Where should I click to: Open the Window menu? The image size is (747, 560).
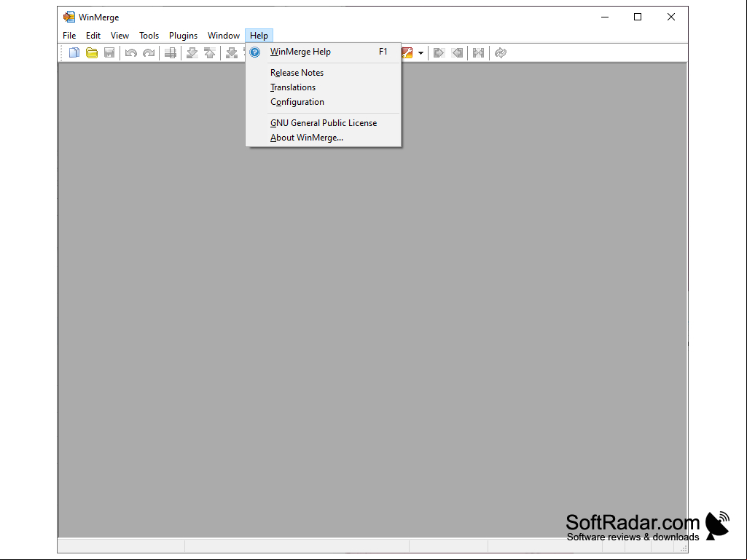224,36
